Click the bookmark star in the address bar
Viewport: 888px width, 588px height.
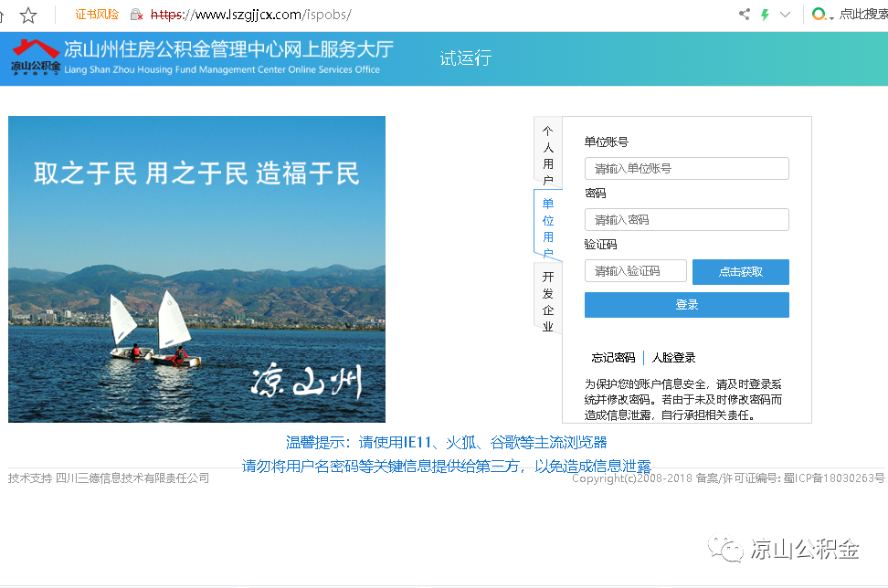29,15
